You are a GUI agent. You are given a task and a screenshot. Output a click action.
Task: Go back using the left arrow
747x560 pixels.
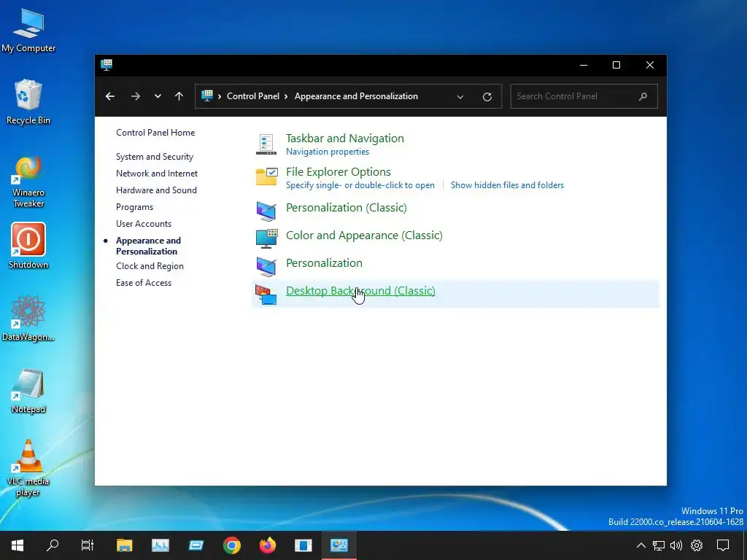coord(110,96)
